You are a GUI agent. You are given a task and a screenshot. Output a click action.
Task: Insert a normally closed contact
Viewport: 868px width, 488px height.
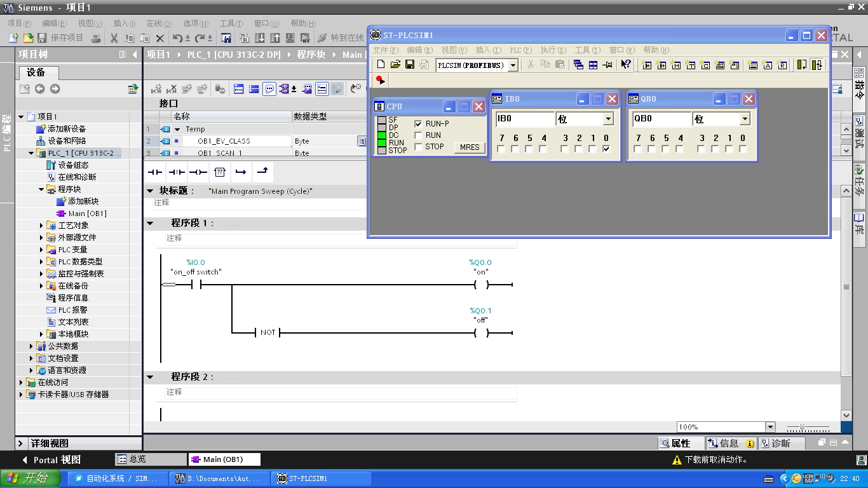[x=177, y=172]
